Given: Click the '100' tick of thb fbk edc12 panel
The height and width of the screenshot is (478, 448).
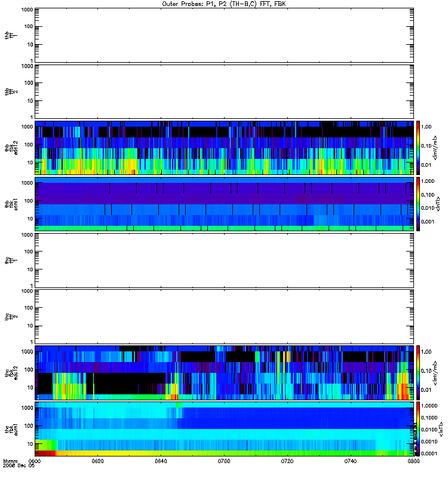Looking at the screenshot, I should [29, 145].
